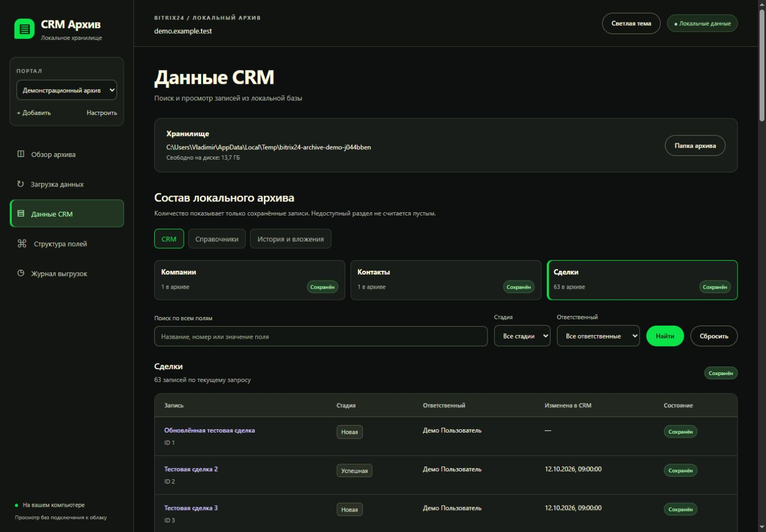Click 63 записей по текущему запросу text

[203, 380]
